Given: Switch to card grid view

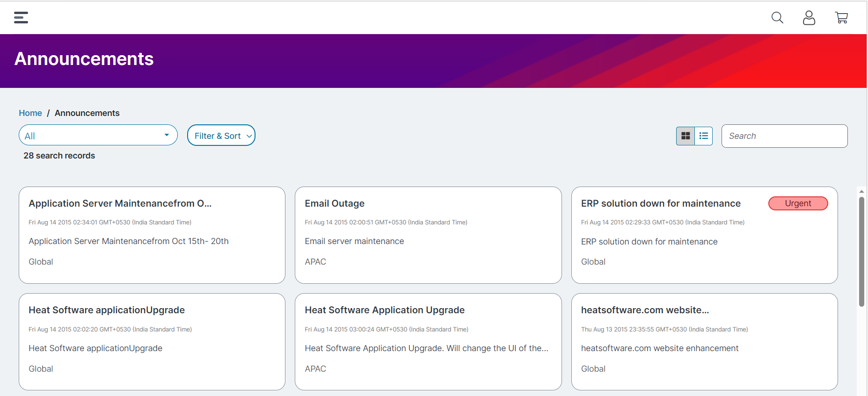Looking at the screenshot, I should tap(686, 136).
